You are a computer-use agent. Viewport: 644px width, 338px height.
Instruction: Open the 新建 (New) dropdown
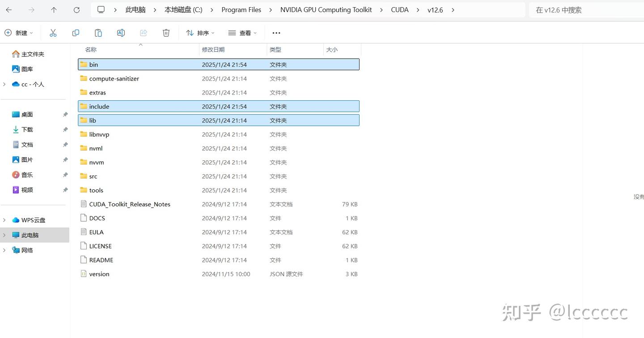point(19,32)
